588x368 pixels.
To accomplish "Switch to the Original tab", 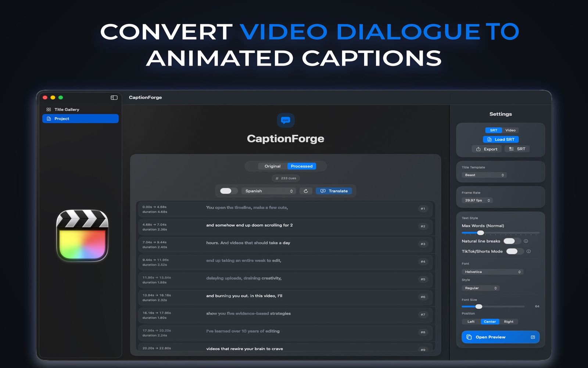I will 273,166.
